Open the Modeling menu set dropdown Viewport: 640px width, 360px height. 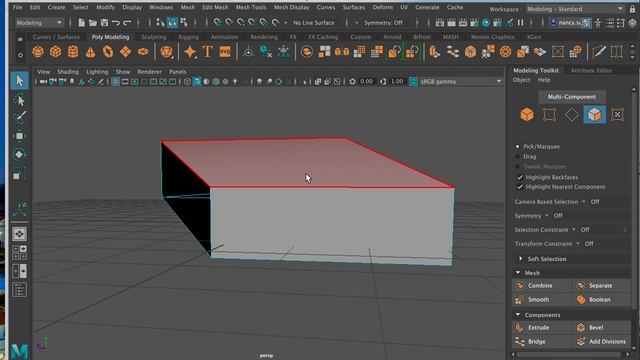(39, 23)
